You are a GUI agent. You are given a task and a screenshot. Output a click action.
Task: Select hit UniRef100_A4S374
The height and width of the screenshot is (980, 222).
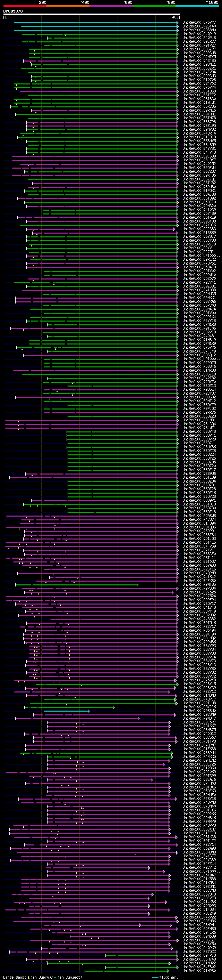coord(199,520)
